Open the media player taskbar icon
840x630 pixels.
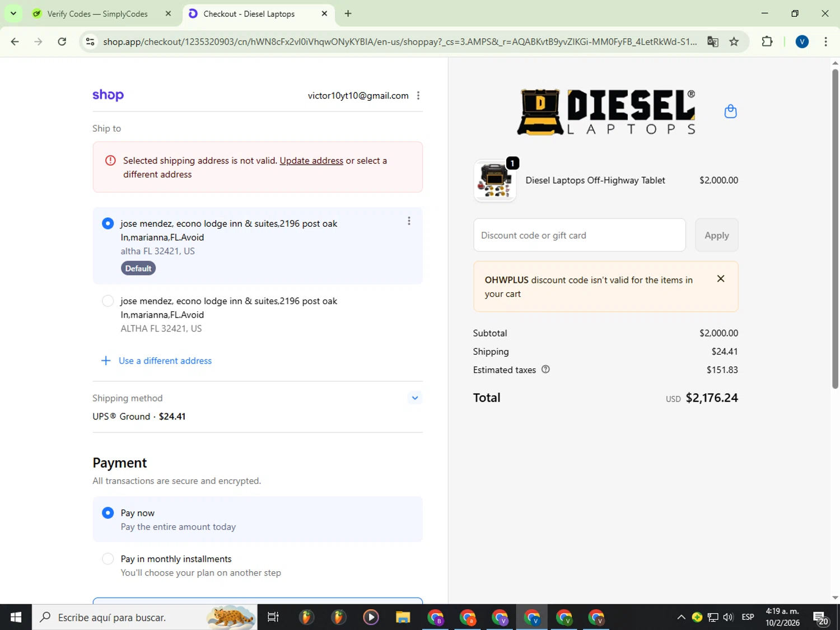tap(371, 617)
